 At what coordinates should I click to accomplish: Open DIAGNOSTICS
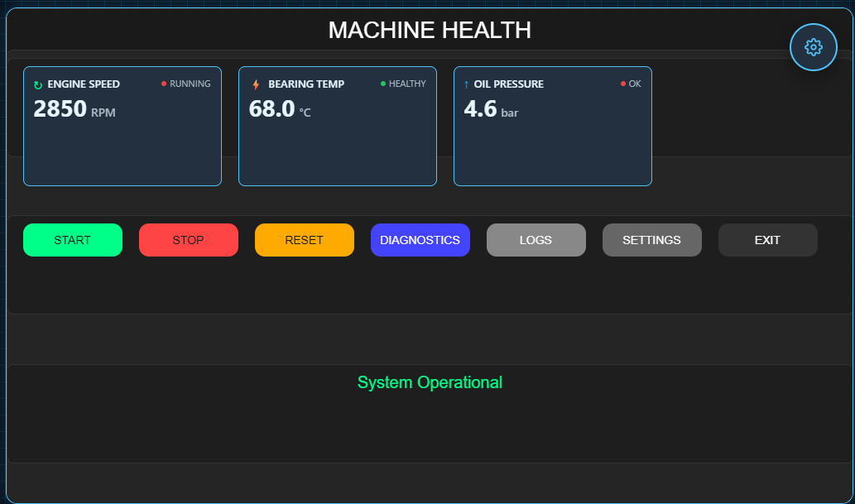pyautogui.click(x=420, y=240)
